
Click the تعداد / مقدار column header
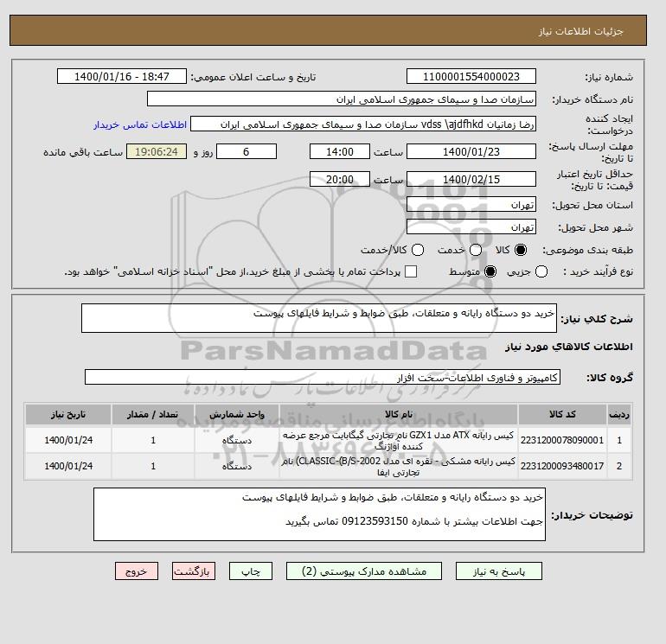153,414
